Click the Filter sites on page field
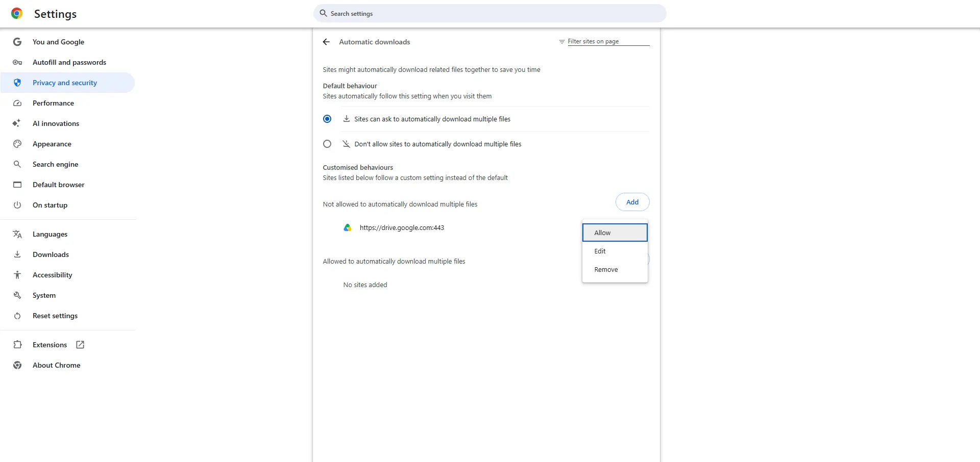Viewport: 980px width, 462px height. tap(608, 41)
